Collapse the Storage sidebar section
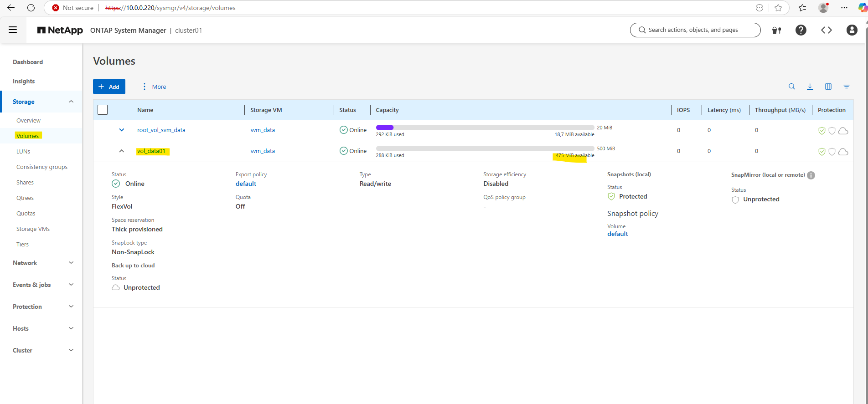This screenshot has width=868, height=404. coord(71,102)
